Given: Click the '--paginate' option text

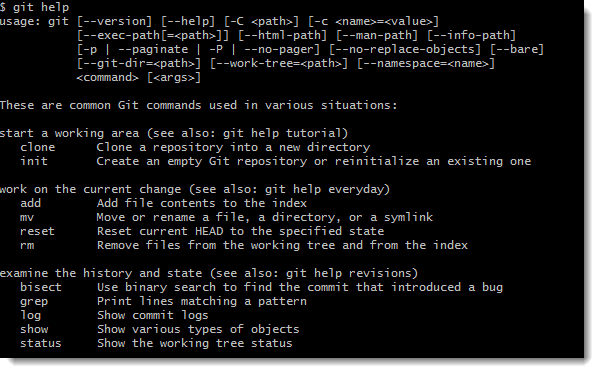Looking at the screenshot, I should [153, 49].
